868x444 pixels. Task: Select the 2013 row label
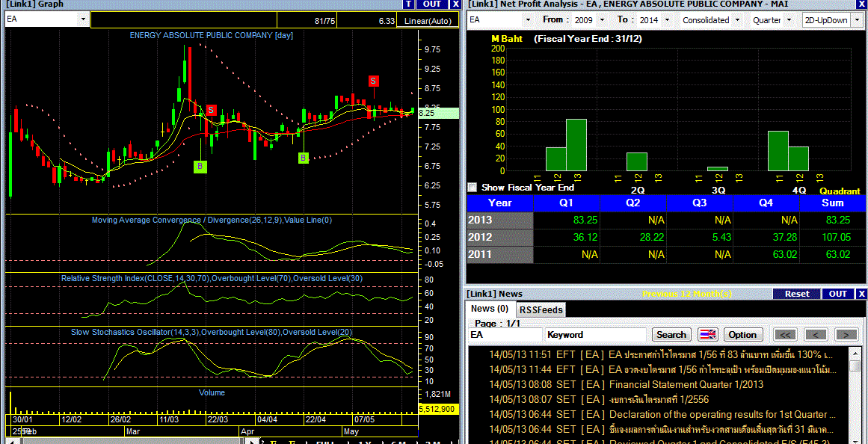(x=500, y=221)
